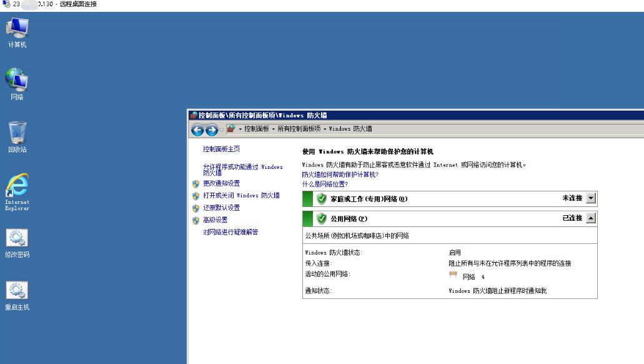Open 打开或关闭 Windows 防火墙 link

241,195
